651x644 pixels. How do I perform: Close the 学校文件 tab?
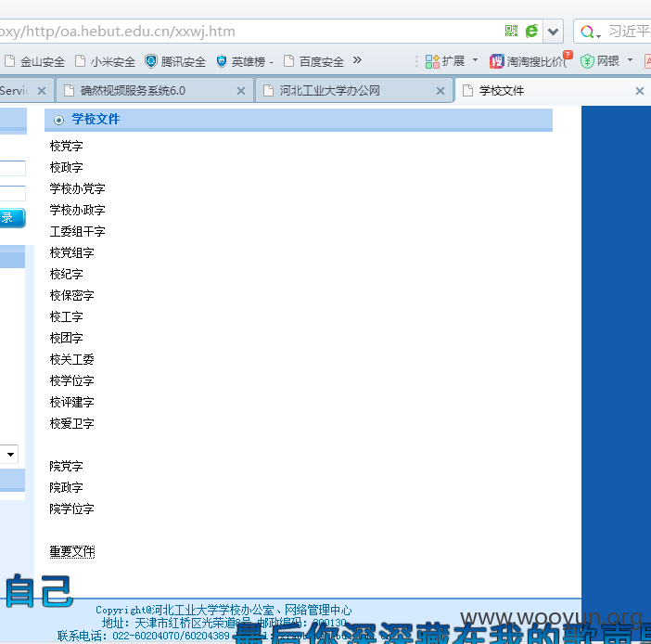pyautogui.click(x=640, y=91)
